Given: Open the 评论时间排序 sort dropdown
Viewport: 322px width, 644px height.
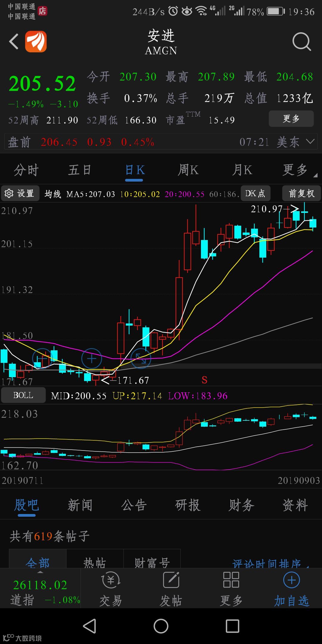Looking at the screenshot, I should (271, 563).
